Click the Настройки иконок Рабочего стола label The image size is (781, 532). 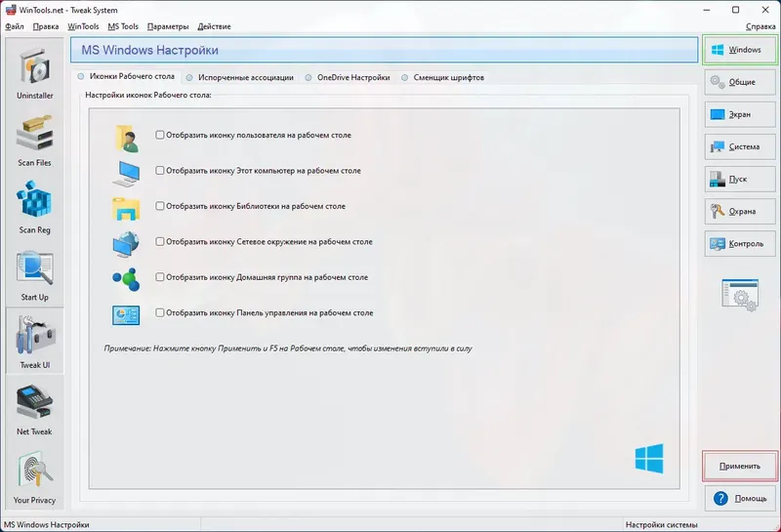[x=148, y=95]
